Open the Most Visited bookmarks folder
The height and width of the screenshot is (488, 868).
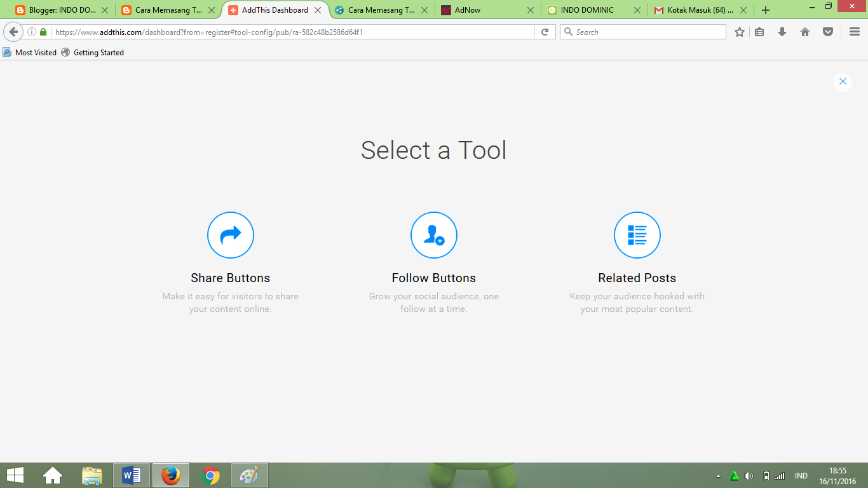click(x=29, y=52)
